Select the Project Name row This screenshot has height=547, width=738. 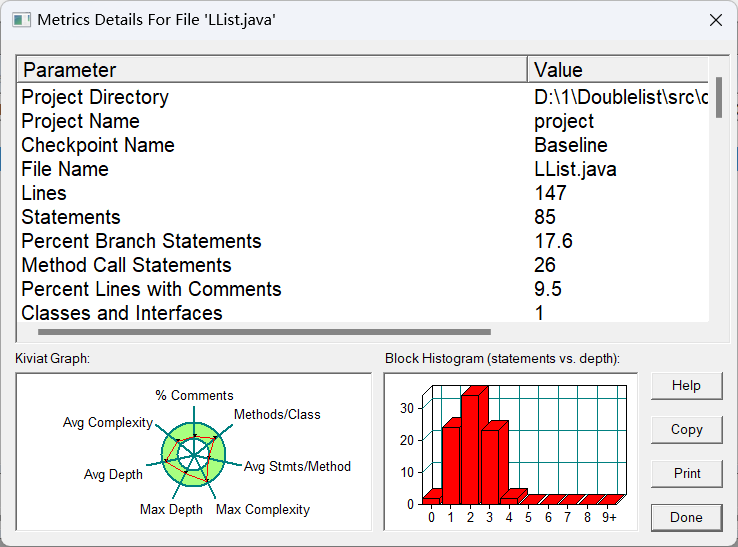pyautogui.click(x=362, y=121)
